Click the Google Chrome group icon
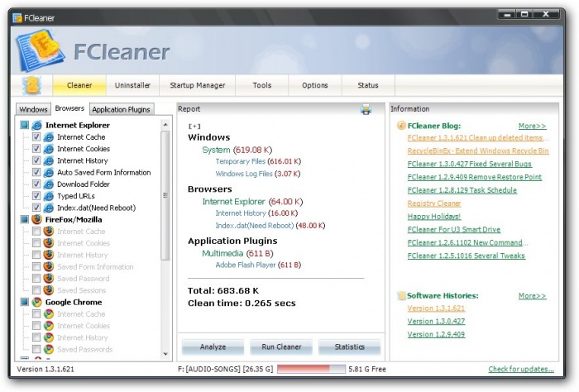This screenshot has height=392, width=579. coord(36,303)
